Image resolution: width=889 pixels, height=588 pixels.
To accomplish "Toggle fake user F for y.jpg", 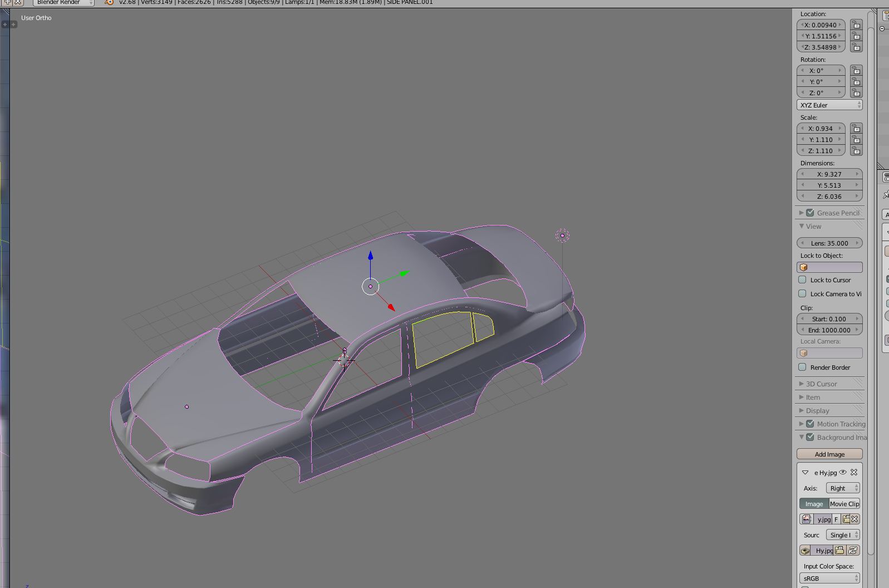I will pos(836,519).
